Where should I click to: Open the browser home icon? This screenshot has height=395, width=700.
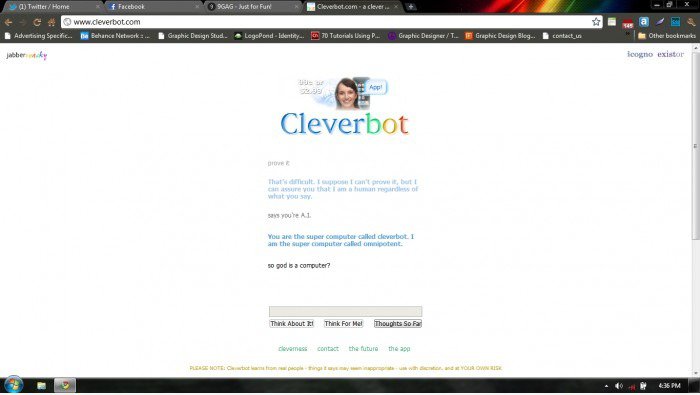click(51, 22)
